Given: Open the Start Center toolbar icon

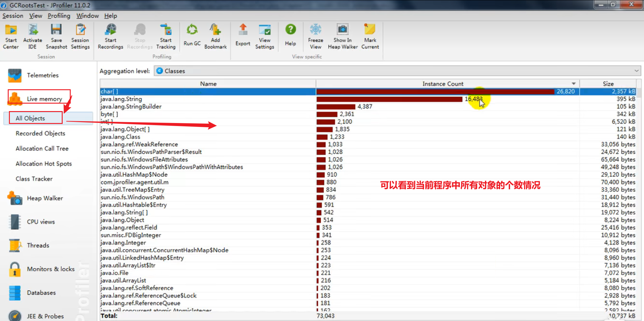Looking at the screenshot, I should (11, 30).
